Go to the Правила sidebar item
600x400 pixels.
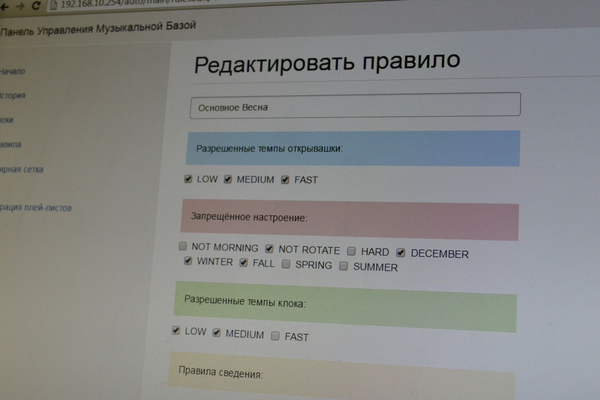coord(10,144)
